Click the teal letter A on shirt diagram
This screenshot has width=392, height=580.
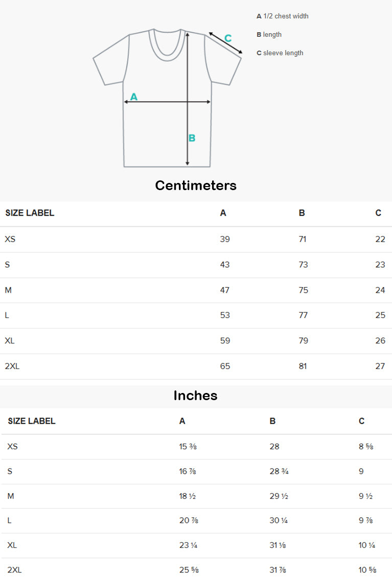134,97
